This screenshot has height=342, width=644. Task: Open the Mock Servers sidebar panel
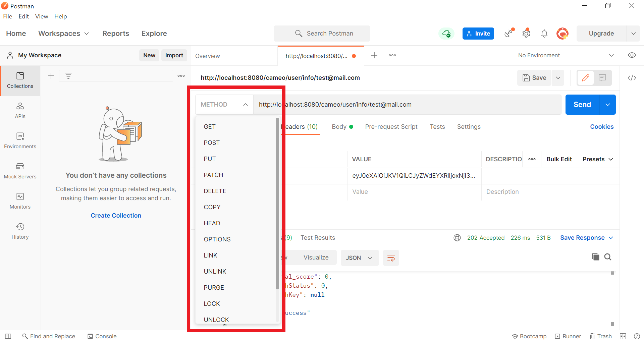click(20, 171)
